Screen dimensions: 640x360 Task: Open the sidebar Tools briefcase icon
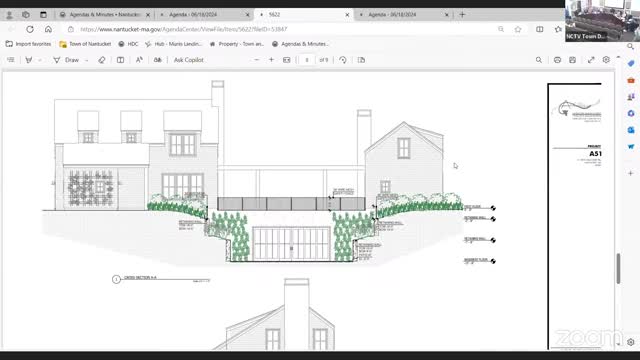coord(631,80)
